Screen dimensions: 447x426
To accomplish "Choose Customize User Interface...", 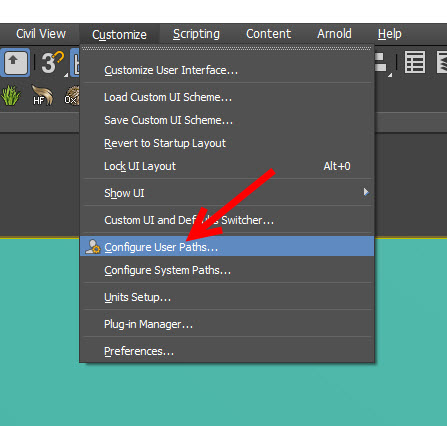I will pos(227,70).
